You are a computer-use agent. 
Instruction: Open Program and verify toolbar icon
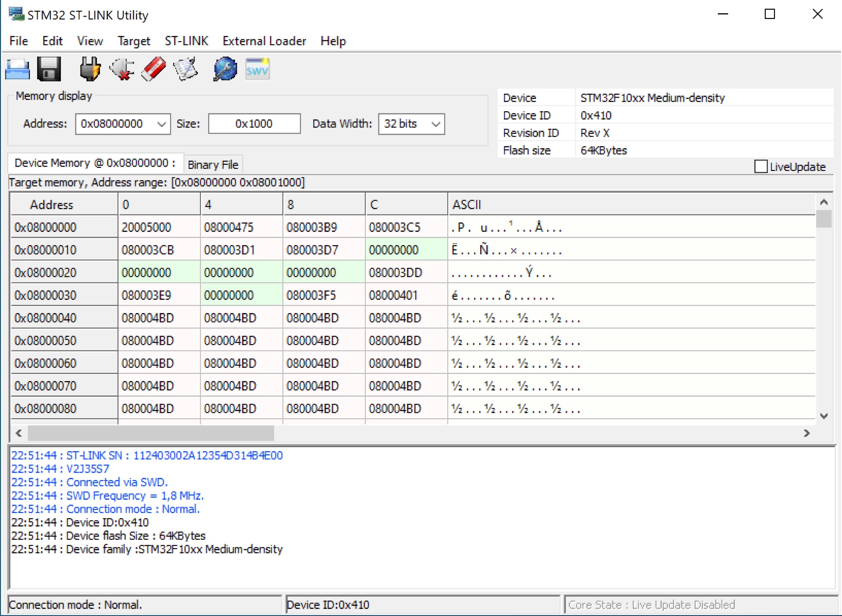pyautogui.click(x=186, y=69)
